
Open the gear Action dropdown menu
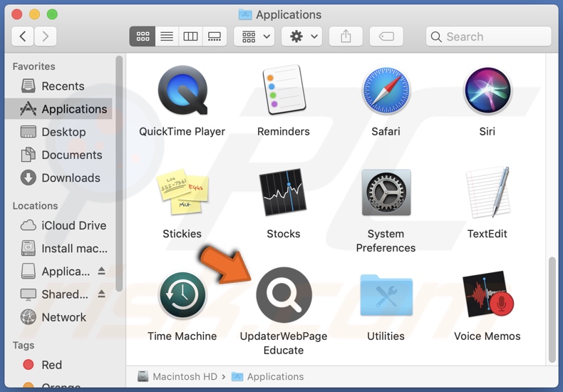303,36
